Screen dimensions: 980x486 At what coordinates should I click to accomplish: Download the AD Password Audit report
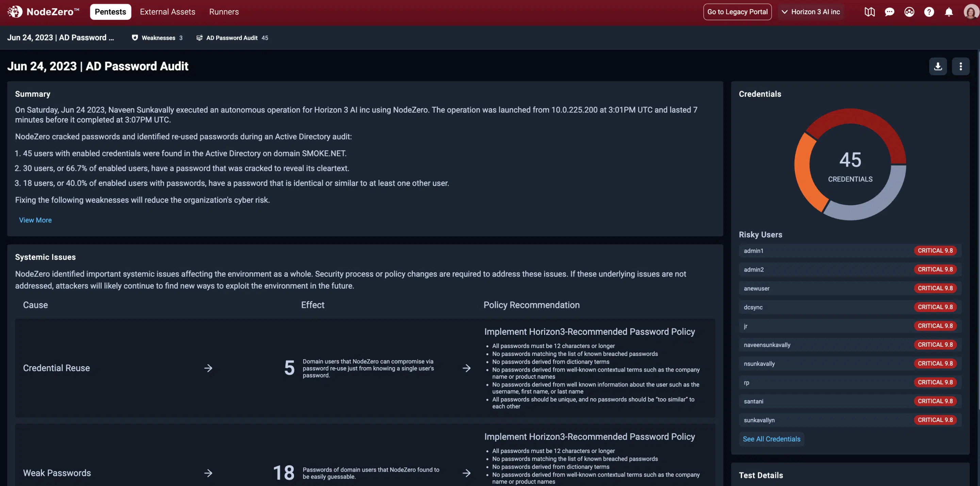[938, 66]
